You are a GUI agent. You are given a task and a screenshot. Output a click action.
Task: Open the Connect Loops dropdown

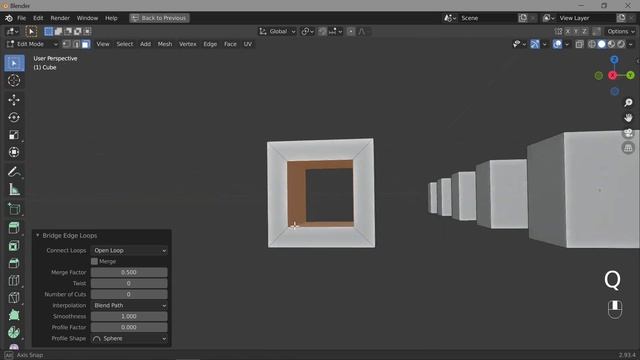(129, 250)
